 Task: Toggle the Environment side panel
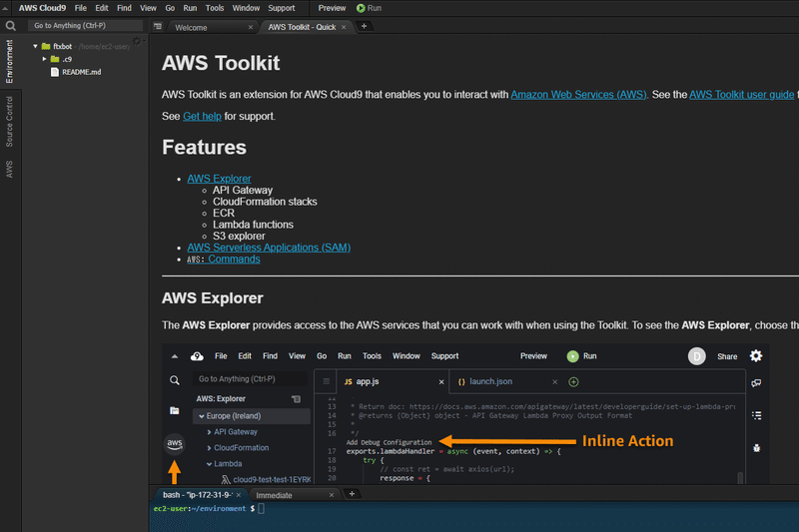coord(9,63)
